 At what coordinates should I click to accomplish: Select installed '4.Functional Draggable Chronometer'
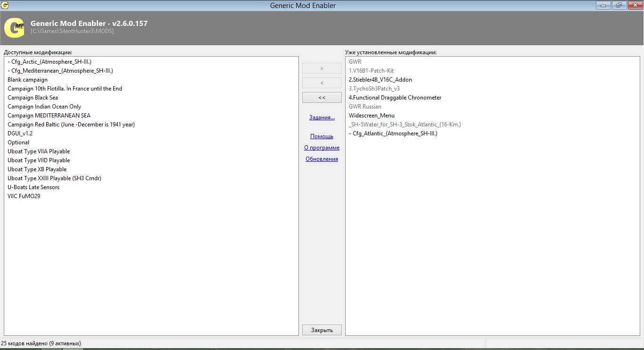[x=395, y=98]
